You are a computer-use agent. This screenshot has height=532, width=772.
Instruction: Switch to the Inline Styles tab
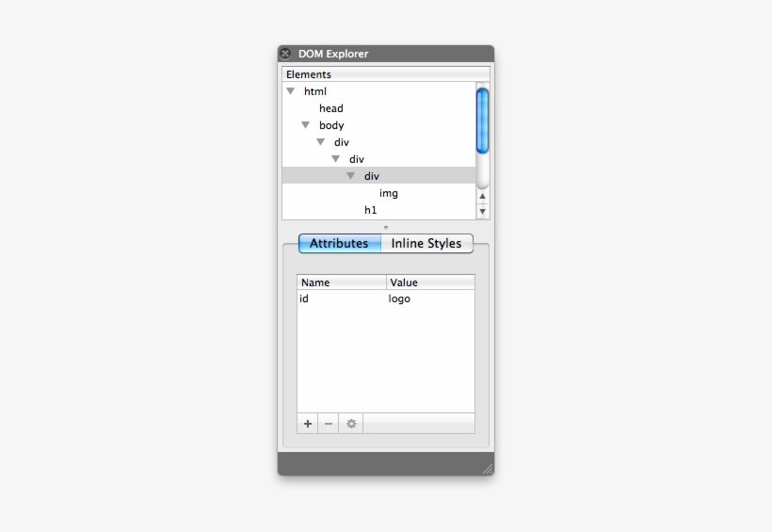[426, 243]
